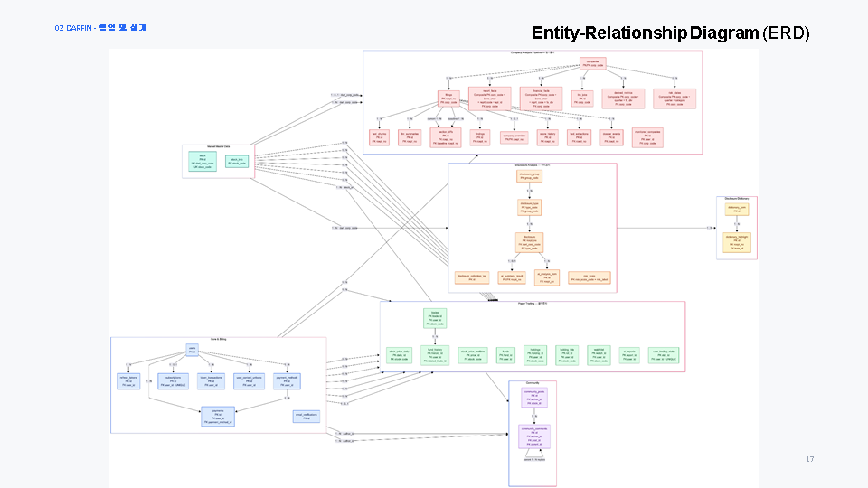Select the dictionary_term entity box
This screenshot has width=868, height=488.
(x=737, y=209)
